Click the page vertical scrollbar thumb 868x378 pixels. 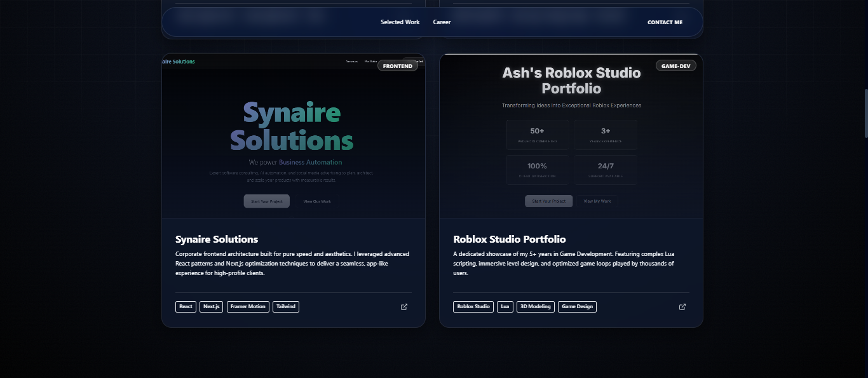pyautogui.click(x=865, y=113)
